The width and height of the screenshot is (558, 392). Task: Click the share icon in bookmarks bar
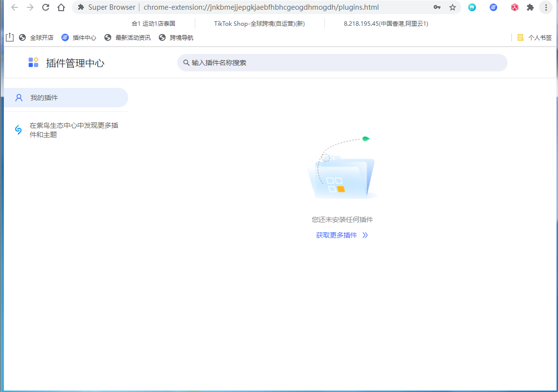tap(10, 37)
